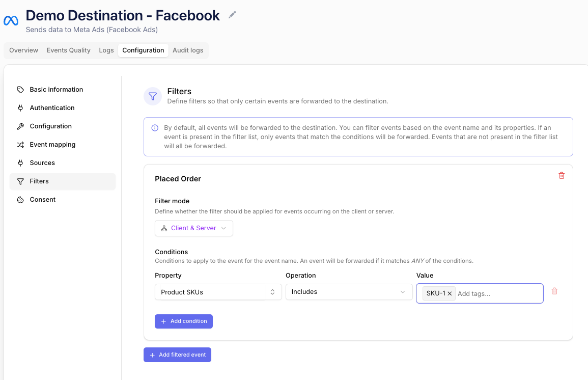Switch to the Audit logs tab
588x380 pixels.
[188, 50]
